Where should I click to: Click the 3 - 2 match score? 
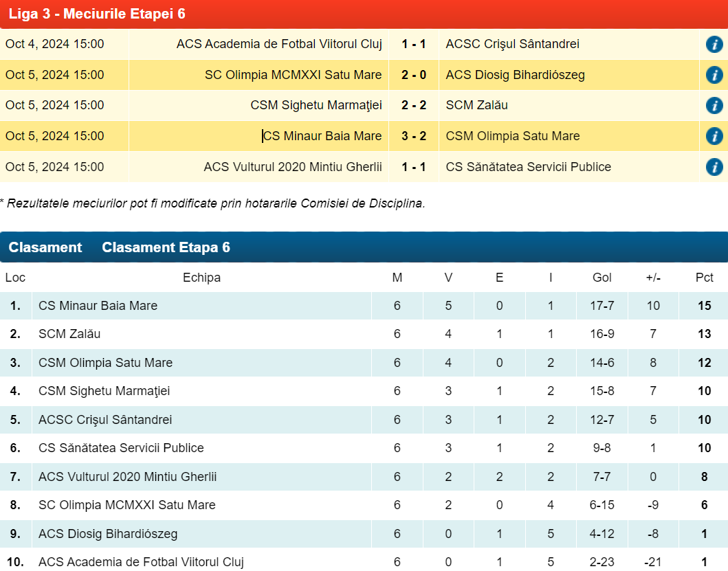[x=414, y=136]
